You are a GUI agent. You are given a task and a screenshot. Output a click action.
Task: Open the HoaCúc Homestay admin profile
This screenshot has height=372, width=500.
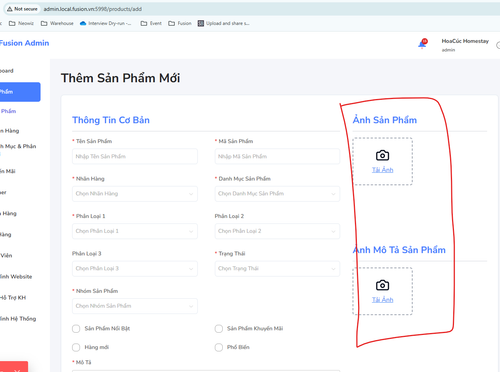click(465, 45)
